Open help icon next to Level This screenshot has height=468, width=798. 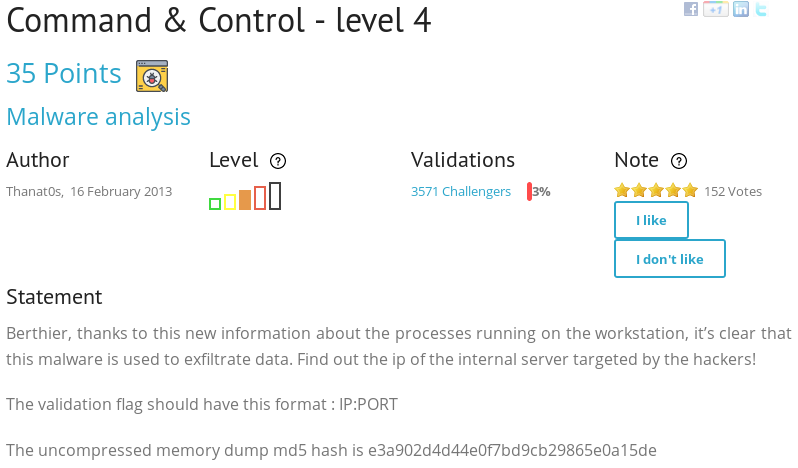[278, 161]
